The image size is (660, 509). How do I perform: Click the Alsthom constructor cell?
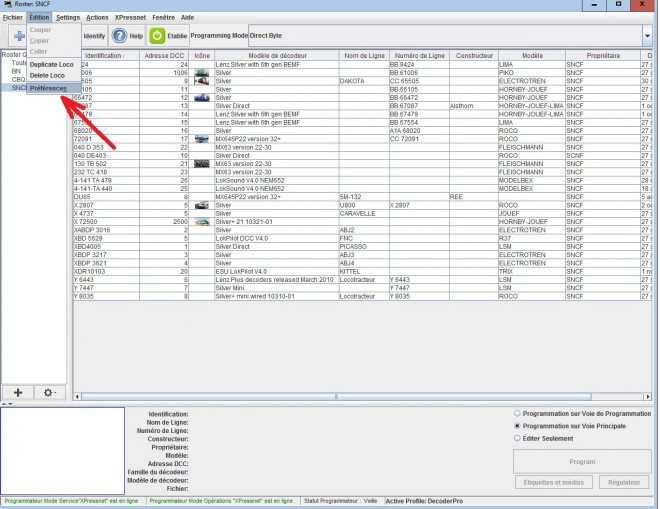pos(474,106)
